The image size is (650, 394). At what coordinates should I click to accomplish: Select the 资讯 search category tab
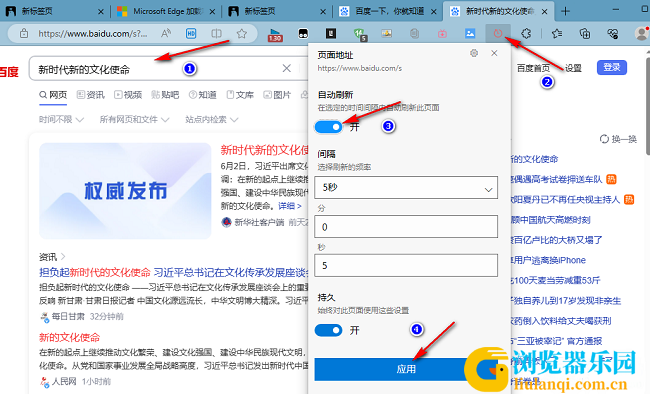click(90, 95)
